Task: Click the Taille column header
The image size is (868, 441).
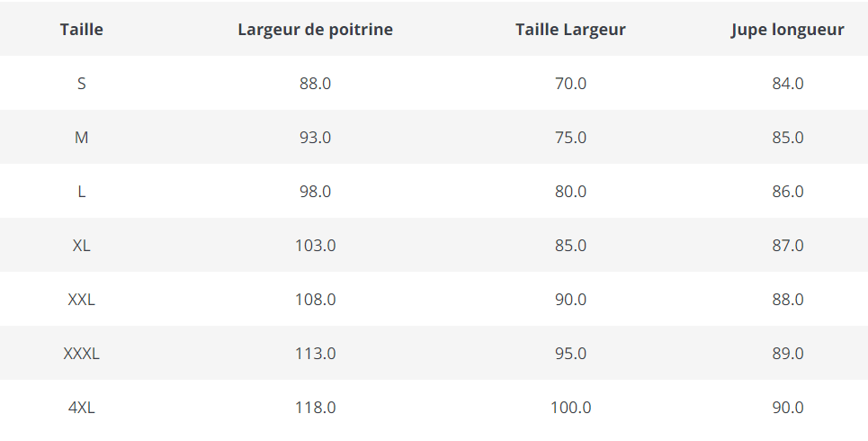Action: click(82, 30)
